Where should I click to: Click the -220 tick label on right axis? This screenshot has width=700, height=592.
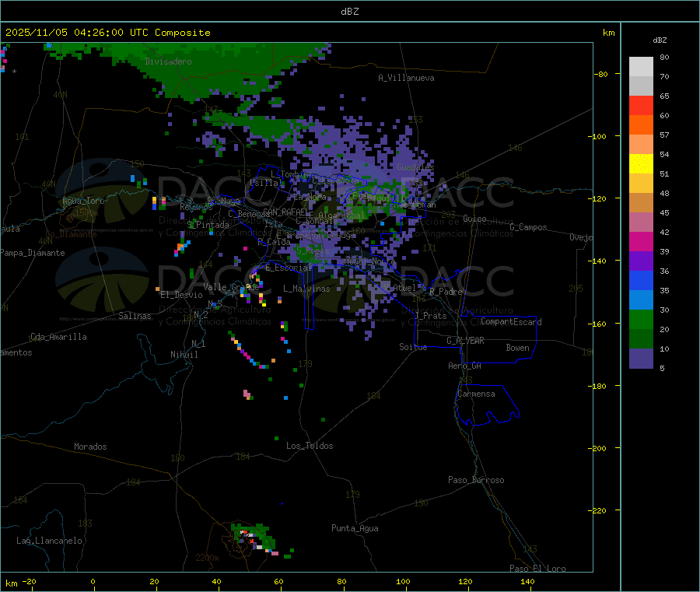[596, 511]
